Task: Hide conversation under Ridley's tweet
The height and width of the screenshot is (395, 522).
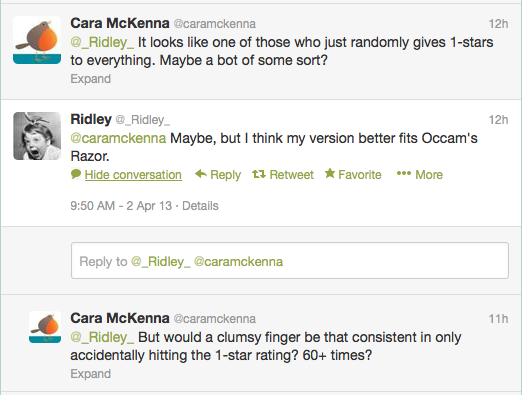Action: [133, 175]
